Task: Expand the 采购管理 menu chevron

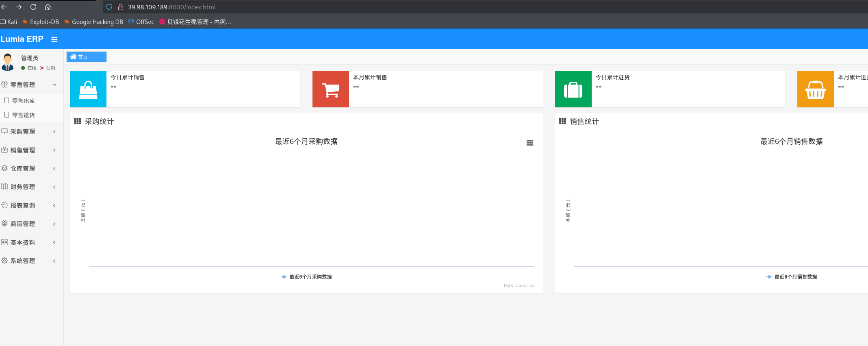Action: click(54, 132)
